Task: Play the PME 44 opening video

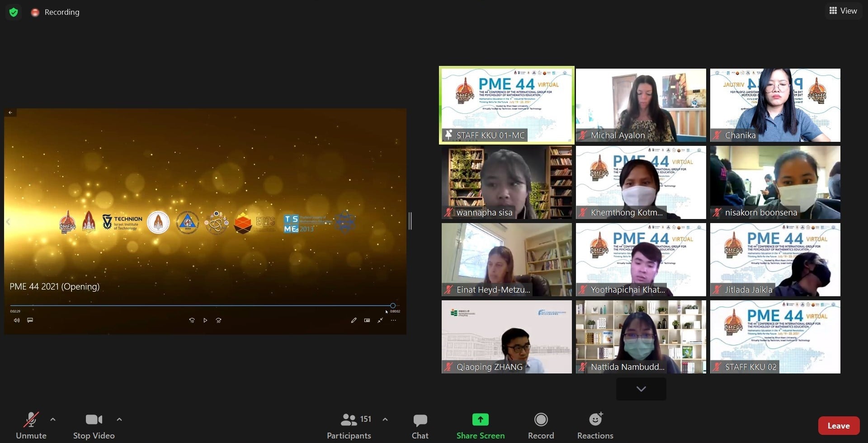Action: coord(205,320)
